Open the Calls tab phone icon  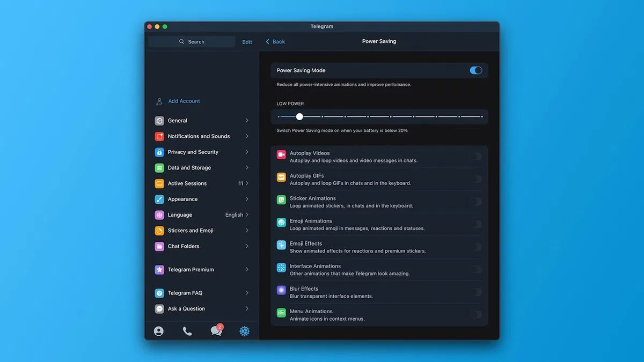coord(187,331)
